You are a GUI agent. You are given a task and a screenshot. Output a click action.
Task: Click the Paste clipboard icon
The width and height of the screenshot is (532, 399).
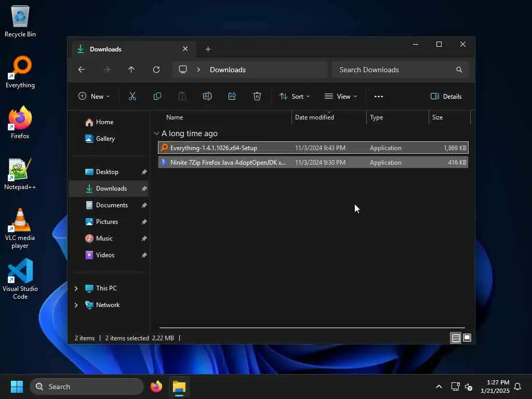[x=182, y=96]
